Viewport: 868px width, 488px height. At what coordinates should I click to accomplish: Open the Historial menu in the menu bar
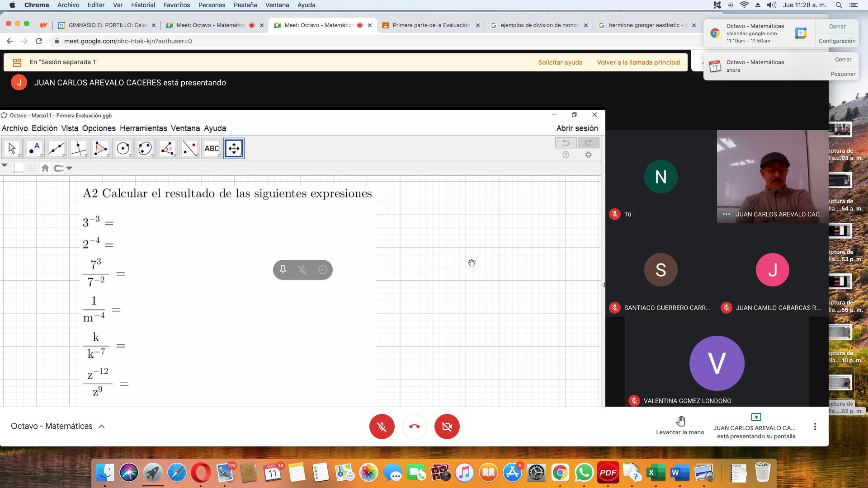[x=143, y=5]
